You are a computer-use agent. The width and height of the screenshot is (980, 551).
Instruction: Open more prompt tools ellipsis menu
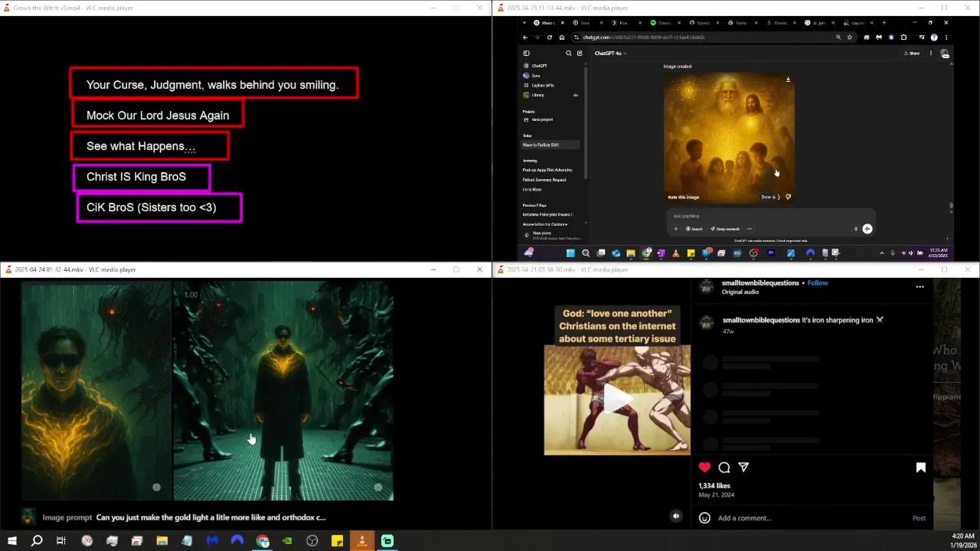point(750,229)
